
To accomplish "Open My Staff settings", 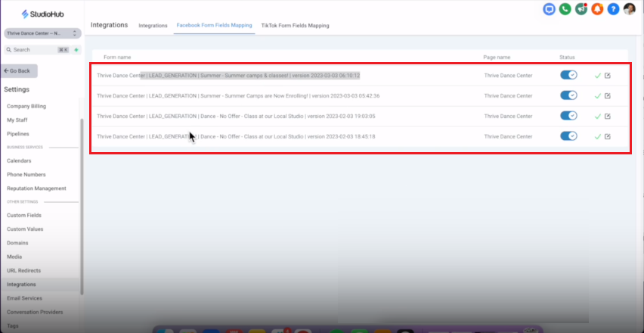I will (17, 120).
